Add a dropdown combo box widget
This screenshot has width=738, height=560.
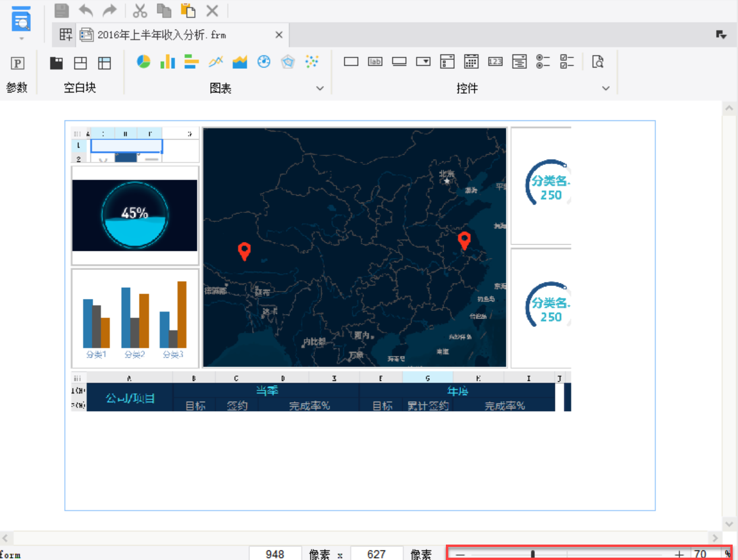(x=423, y=62)
